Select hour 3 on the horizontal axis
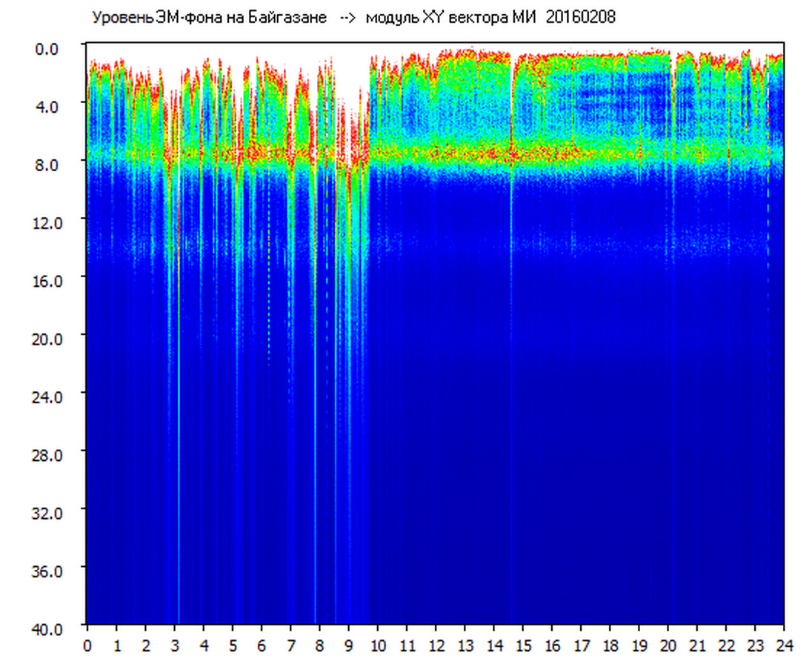The height and width of the screenshot is (667, 812). (x=174, y=646)
